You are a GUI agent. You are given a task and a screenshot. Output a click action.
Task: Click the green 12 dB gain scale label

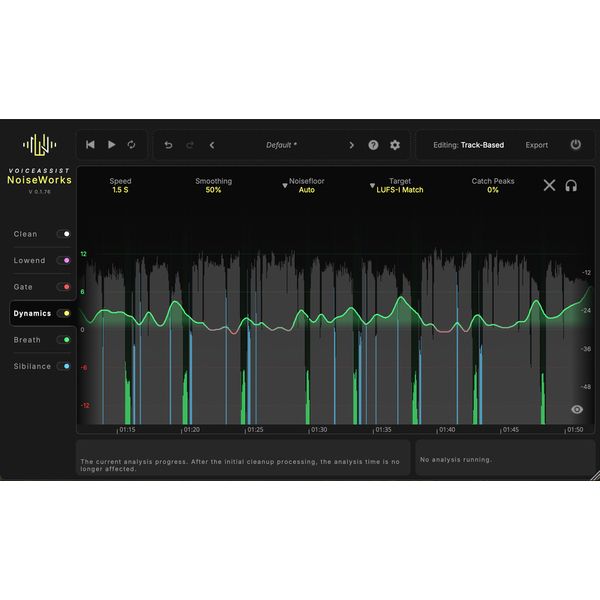point(83,254)
